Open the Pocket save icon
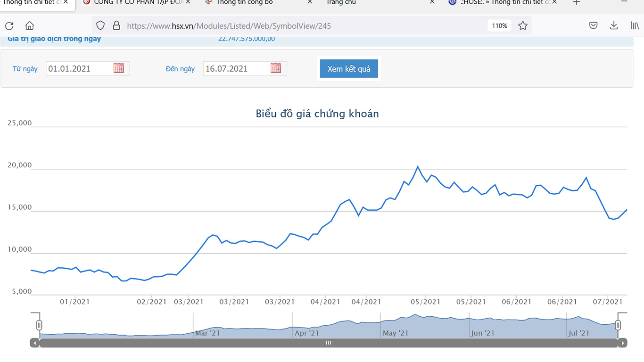This screenshot has width=644, height=362. pyautogui.click(x=594, y=25)
